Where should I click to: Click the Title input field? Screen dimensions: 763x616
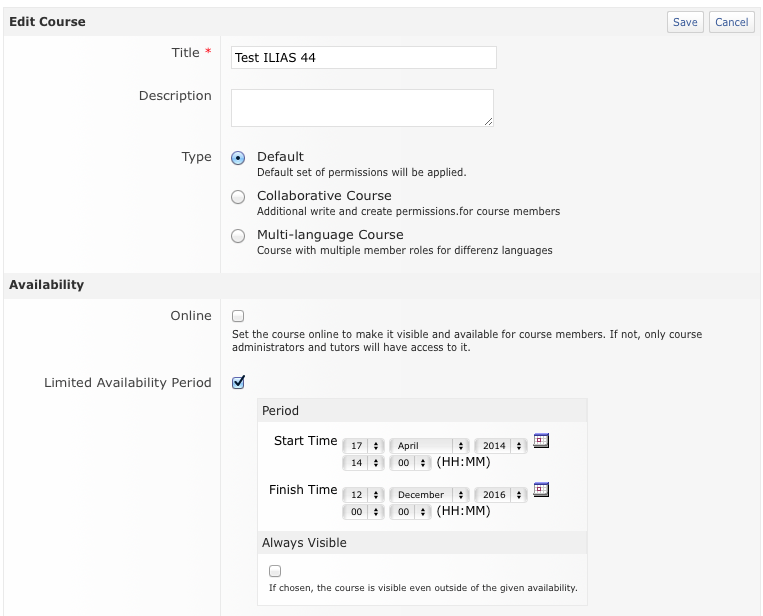(363, 58)
